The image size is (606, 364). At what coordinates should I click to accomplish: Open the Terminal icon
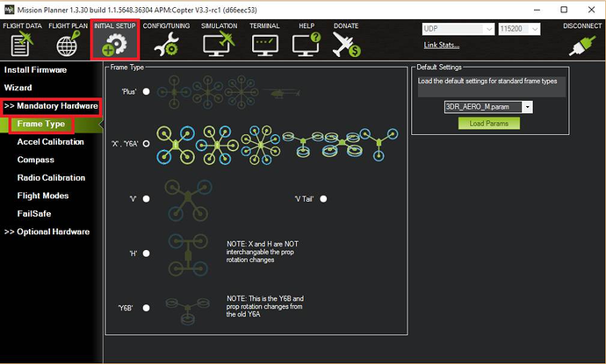pos(264,42)
